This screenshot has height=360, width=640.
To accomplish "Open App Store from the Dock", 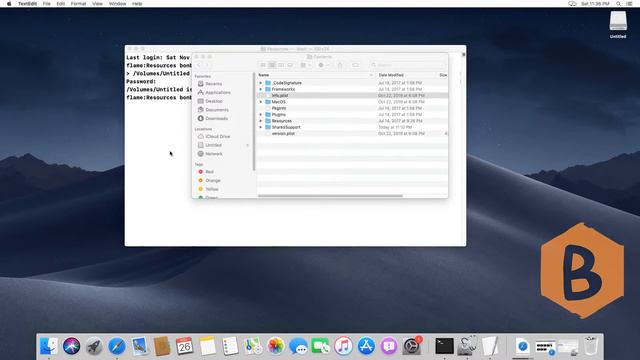I will coord(366,346).
